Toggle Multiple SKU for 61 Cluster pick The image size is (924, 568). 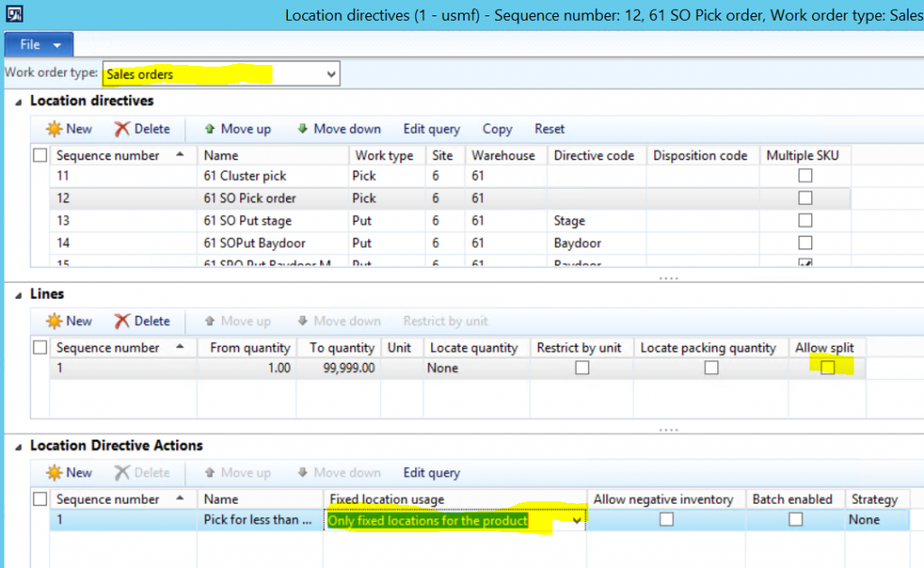805,176
